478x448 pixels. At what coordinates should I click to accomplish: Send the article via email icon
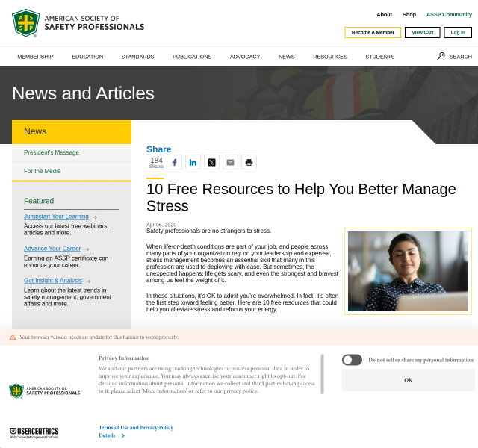(x=230, y=162)
